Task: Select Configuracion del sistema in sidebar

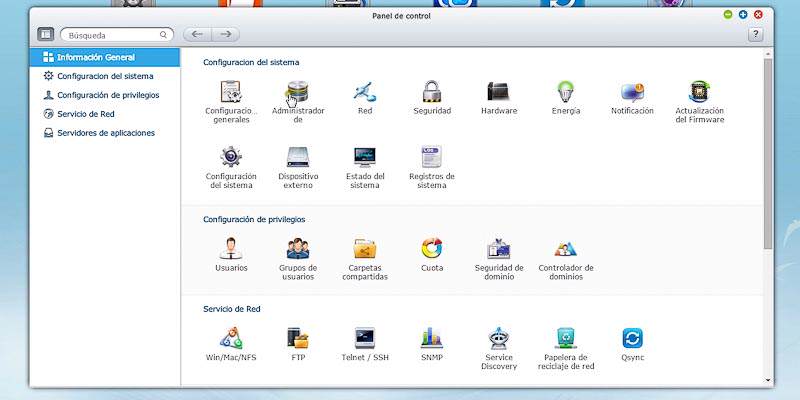Action: tap(105, 76)
